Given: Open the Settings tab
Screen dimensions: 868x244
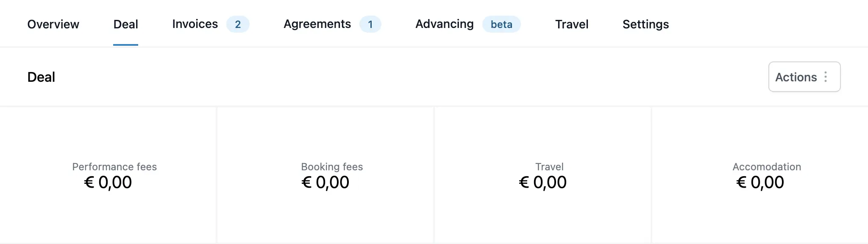Looking at the screenshot, I should 645,24.
